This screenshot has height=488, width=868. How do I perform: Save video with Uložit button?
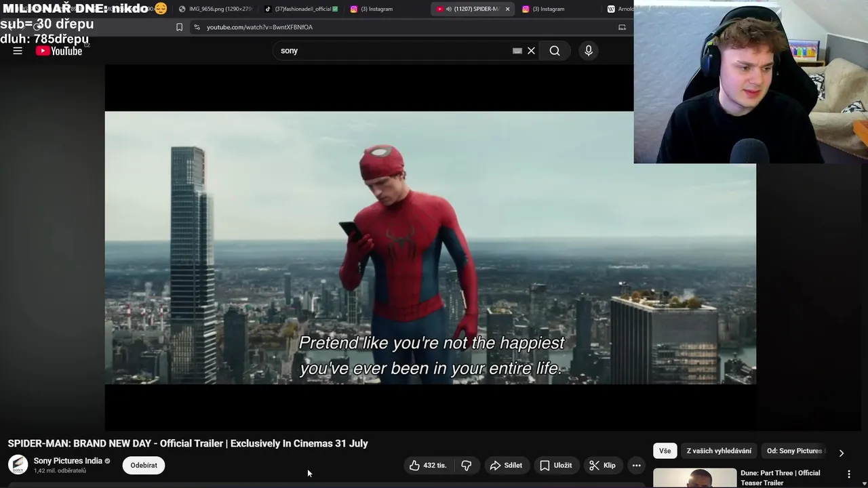click(x=555, y=466)
